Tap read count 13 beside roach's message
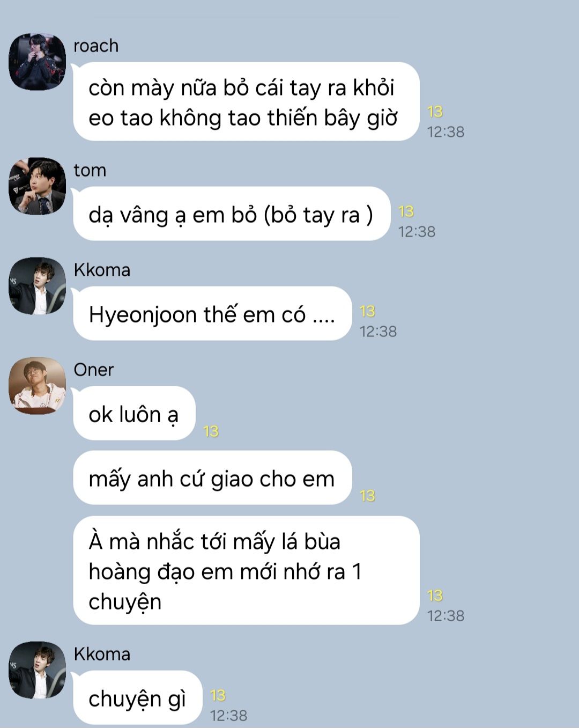The image size is (579, 728). click(x=435, y=112)
